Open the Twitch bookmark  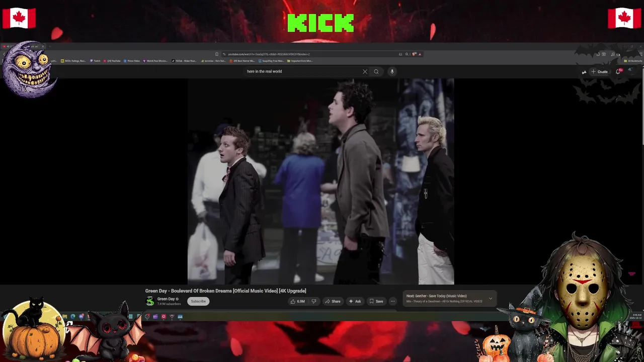coord(96,61)
